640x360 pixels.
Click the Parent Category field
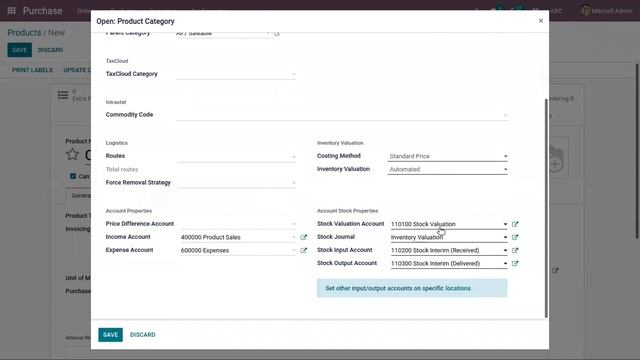223,34
